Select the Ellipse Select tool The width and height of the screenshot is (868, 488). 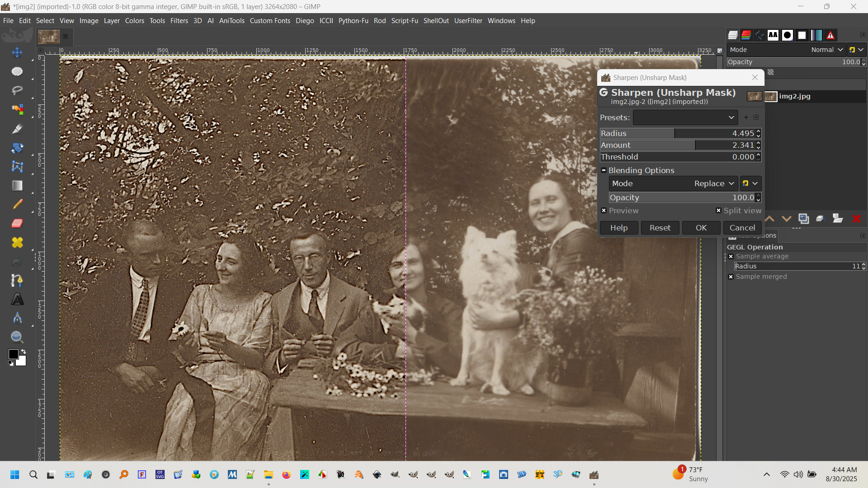pos(17,71)
